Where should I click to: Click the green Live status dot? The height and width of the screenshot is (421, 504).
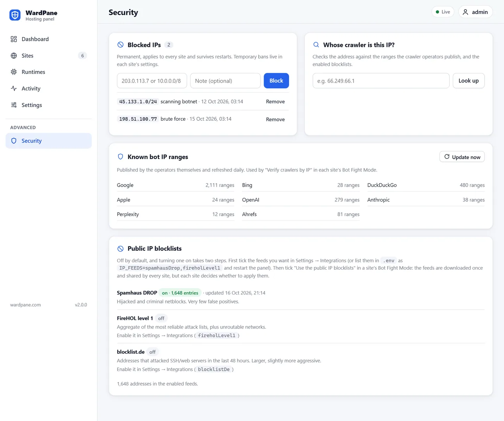tap(437, 12)
